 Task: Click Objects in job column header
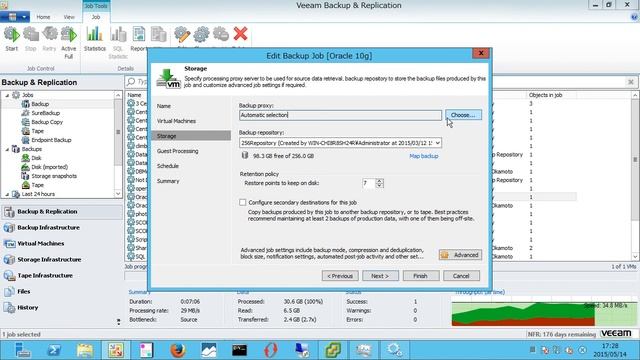[545, 95]
